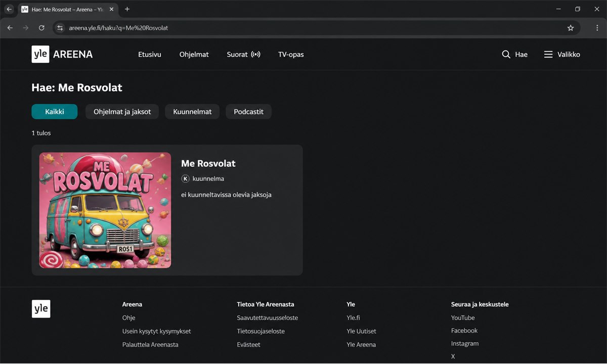Open Usein kysytyt kysymykset link

[x=157, y=331]
